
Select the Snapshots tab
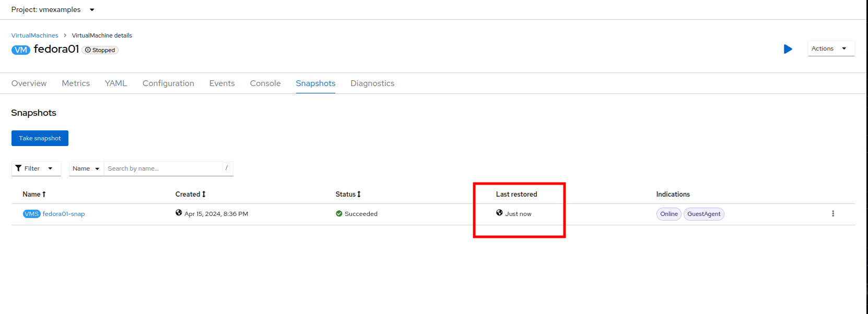tap(315, 83)
